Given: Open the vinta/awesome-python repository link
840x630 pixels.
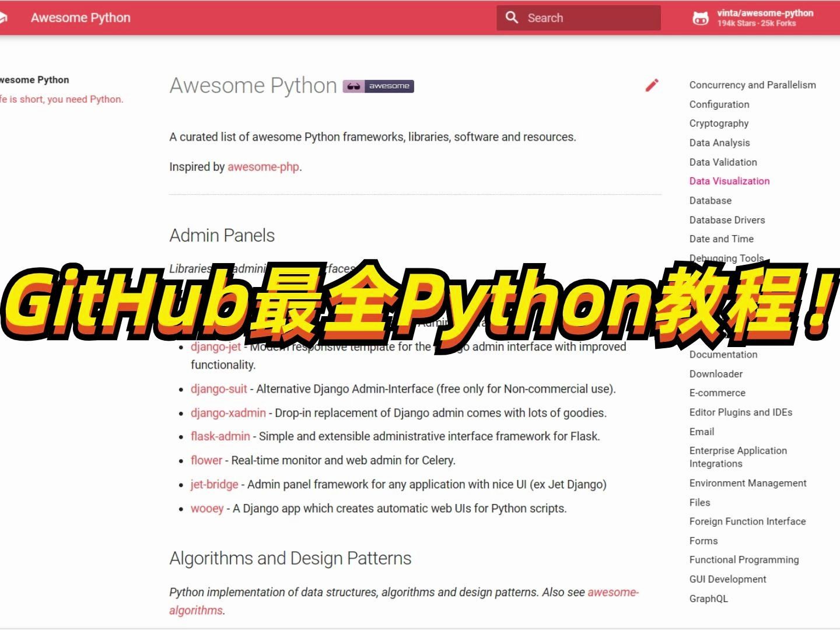Looking at the screenshot, I should pos(752,18).
